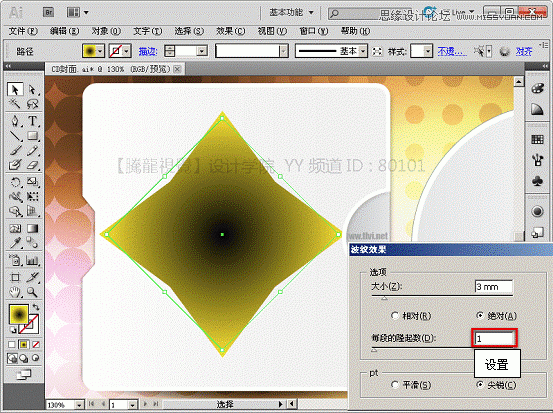Select the Lasso tool
The image size is (553, 413).
pyautogui.click(x=32, y=103)
